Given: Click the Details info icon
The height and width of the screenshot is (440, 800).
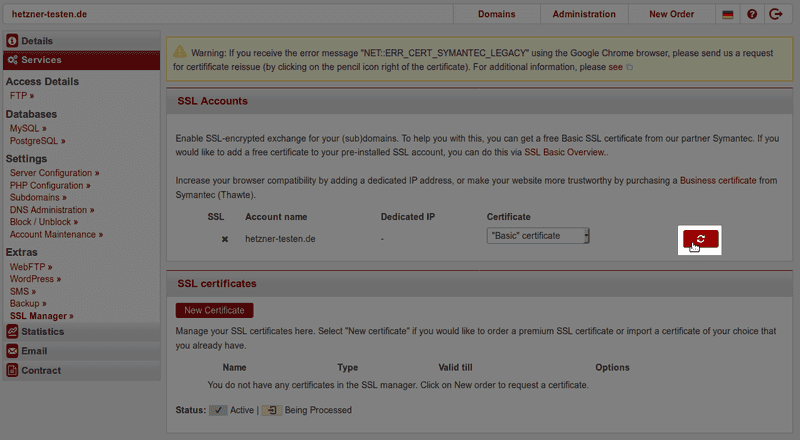Looking at the screenshot, I should point(12,41).
